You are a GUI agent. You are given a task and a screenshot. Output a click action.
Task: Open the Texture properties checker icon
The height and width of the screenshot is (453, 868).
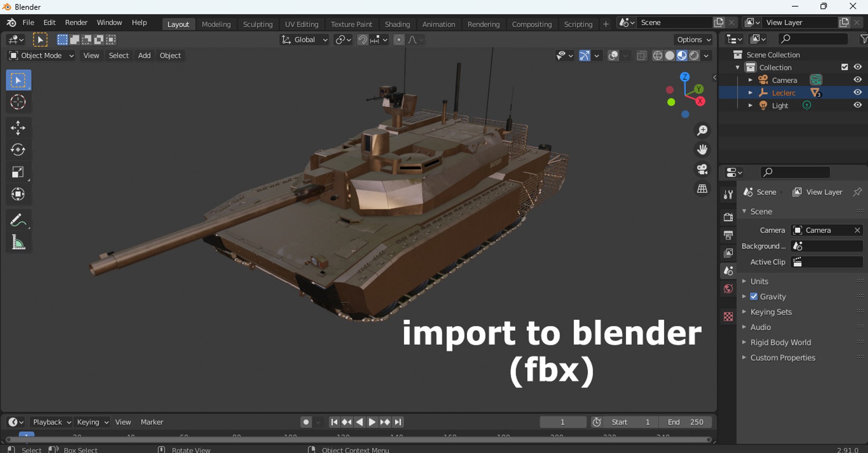coord(728,317)
